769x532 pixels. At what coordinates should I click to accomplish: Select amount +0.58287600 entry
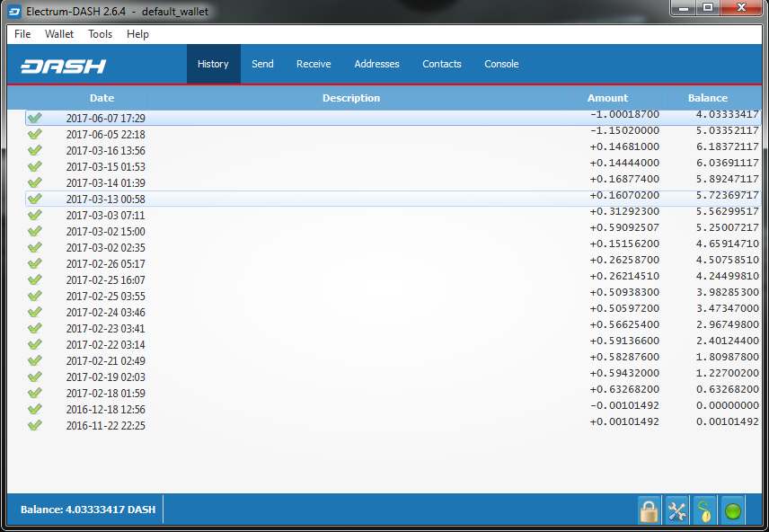click(x=624, y=358)
